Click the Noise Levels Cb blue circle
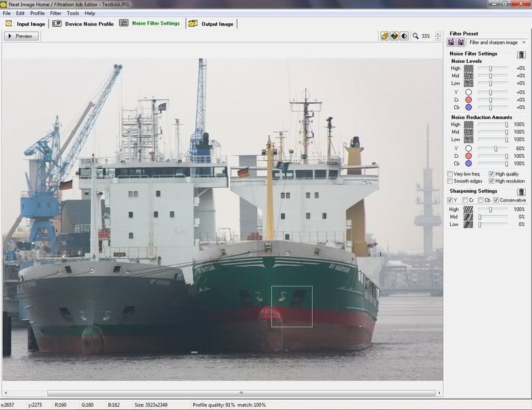Viewport: 532px width, 410px height. coord(468,107)
